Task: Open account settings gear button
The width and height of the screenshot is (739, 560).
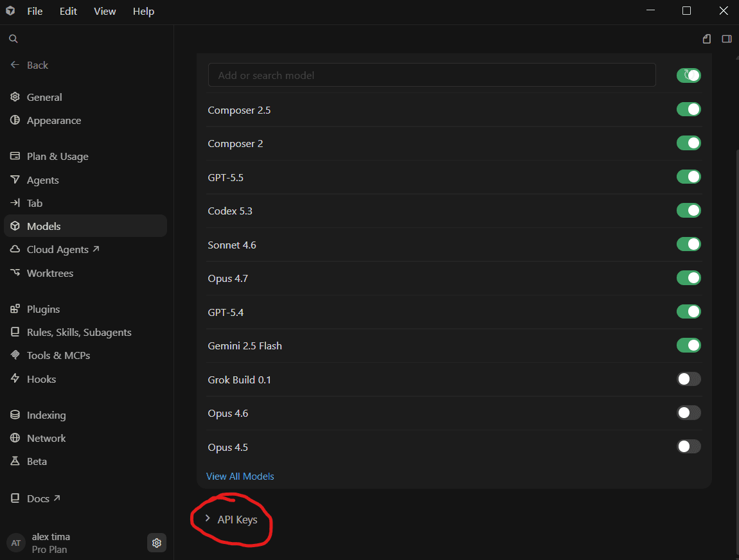Action: [156, 543]
